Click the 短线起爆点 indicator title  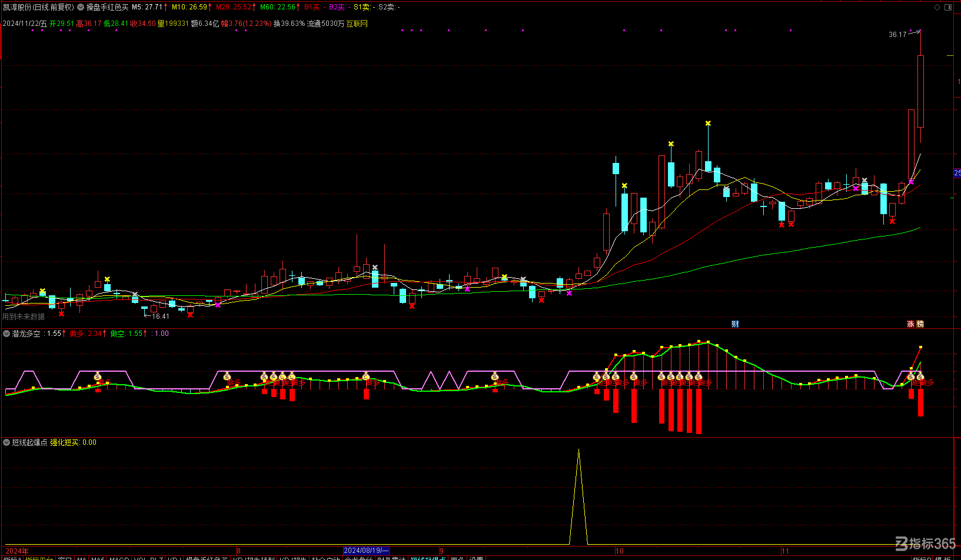(x=29, y=442)
